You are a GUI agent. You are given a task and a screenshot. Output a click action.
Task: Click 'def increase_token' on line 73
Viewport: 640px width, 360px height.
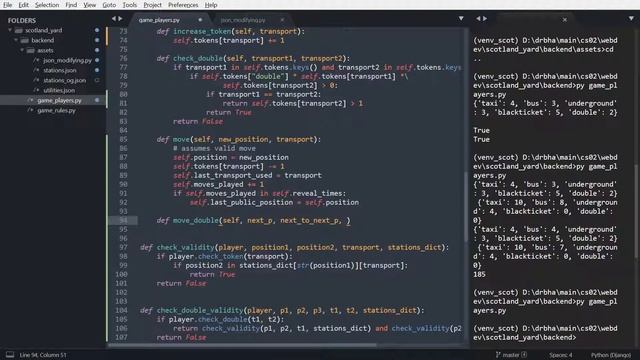tap(193, 31)
